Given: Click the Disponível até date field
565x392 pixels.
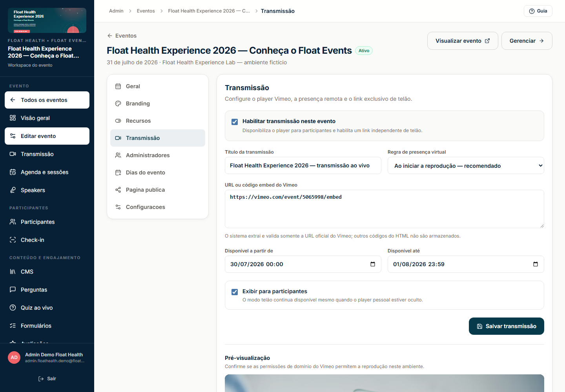Looking at the screenshot, I should point(466,264).
